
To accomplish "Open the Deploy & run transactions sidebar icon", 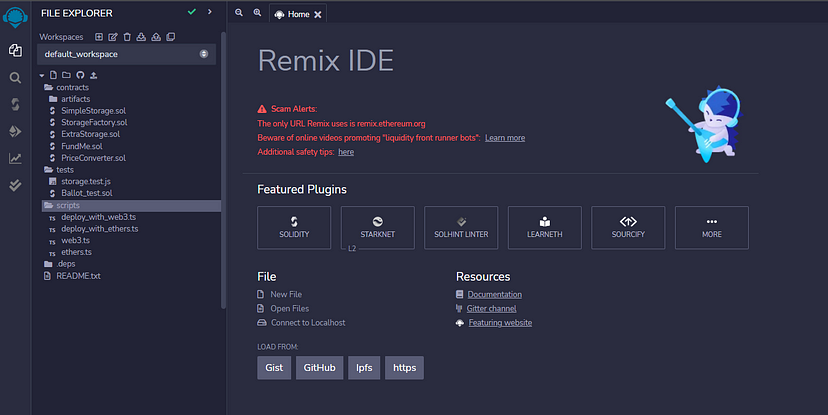I will point(15,131).
